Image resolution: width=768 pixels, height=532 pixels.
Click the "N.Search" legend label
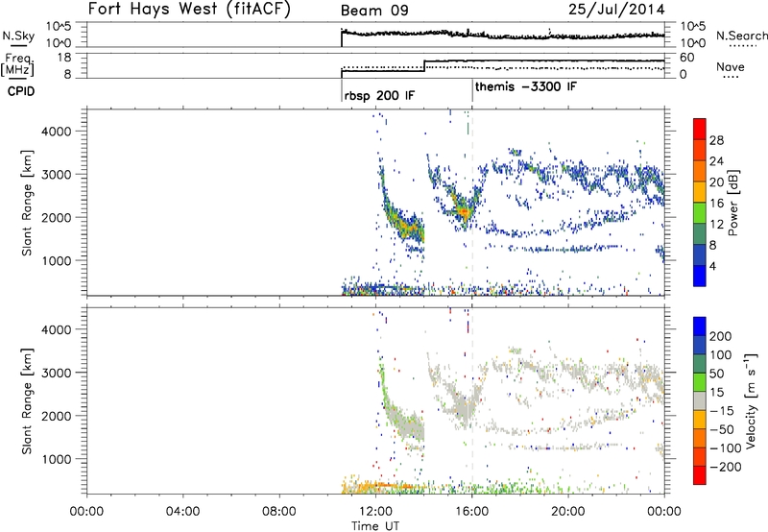(x=741, y=36)
